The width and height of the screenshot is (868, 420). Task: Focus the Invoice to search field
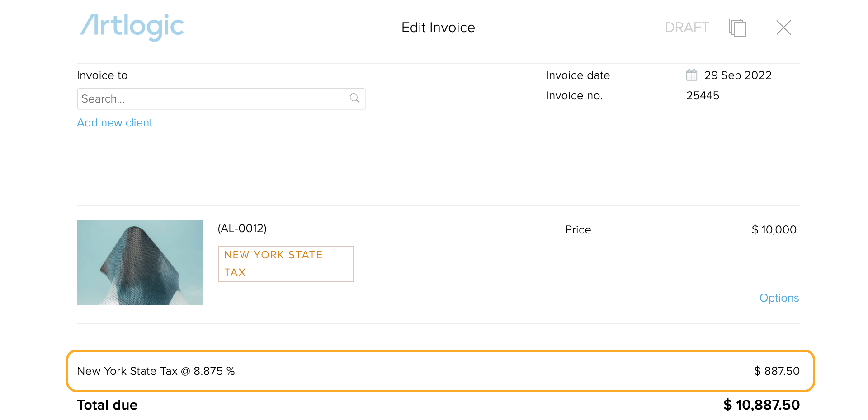[x=221, y=99]
